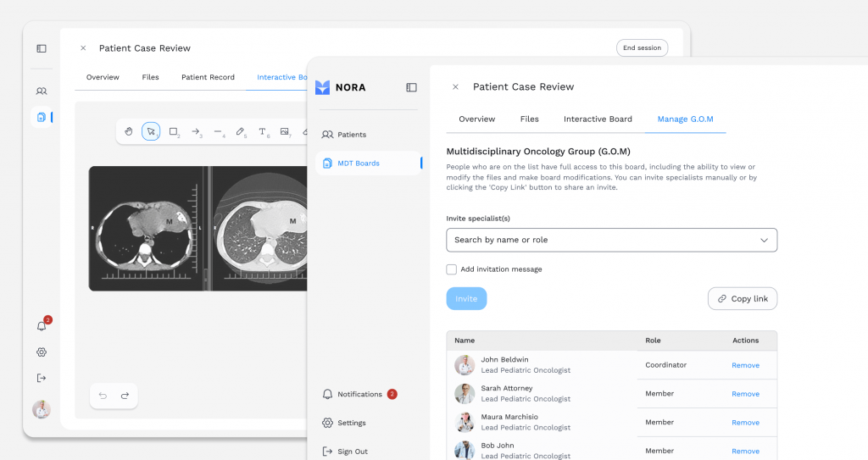Open Sarah Attorney's avatar
This screenshot has width=868, height=460.
coord(465,394)
